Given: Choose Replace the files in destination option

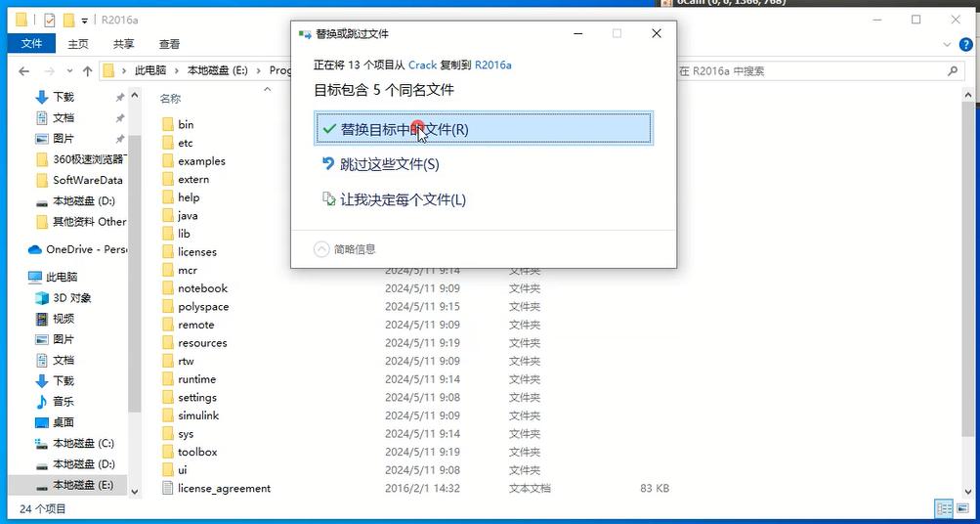Looking at the screenshot, I should (483, 129).
